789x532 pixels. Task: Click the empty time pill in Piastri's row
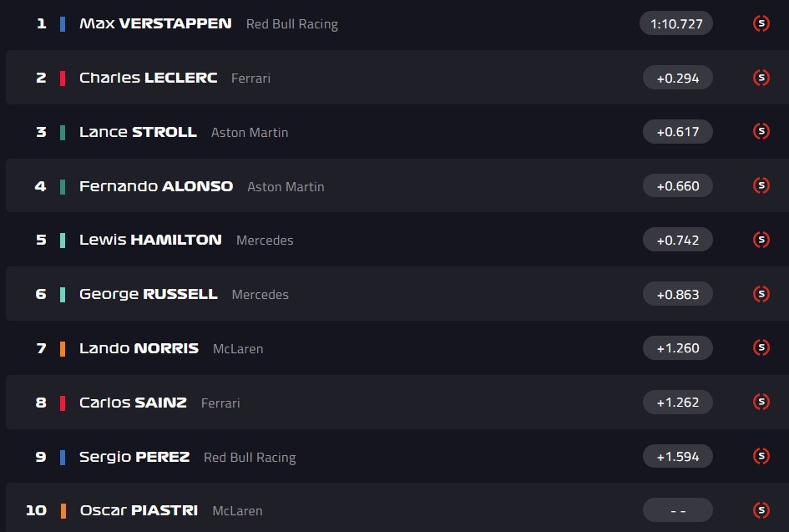677,509
